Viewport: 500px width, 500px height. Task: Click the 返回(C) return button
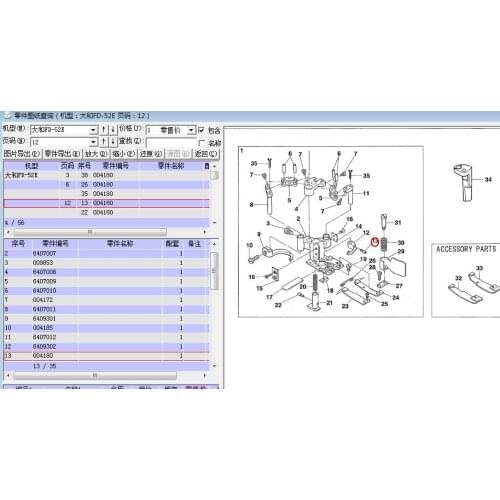pyautogui.click(x=206, y=154)
